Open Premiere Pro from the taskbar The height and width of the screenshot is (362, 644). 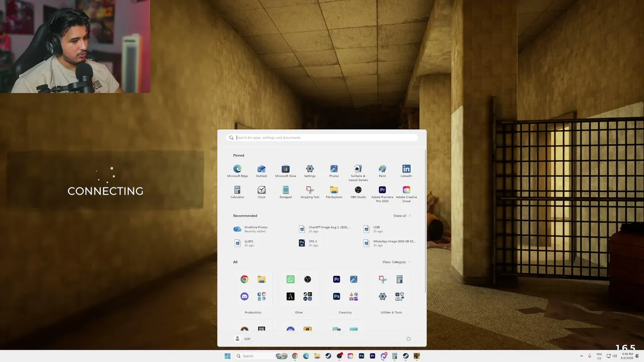(x=372, y=356)
